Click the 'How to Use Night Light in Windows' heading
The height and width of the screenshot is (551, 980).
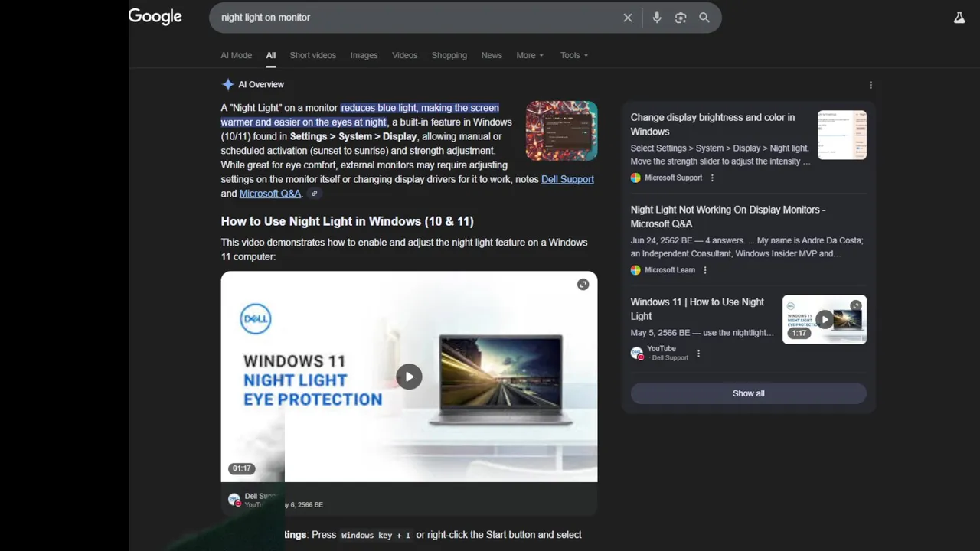[x=348, y=221]
